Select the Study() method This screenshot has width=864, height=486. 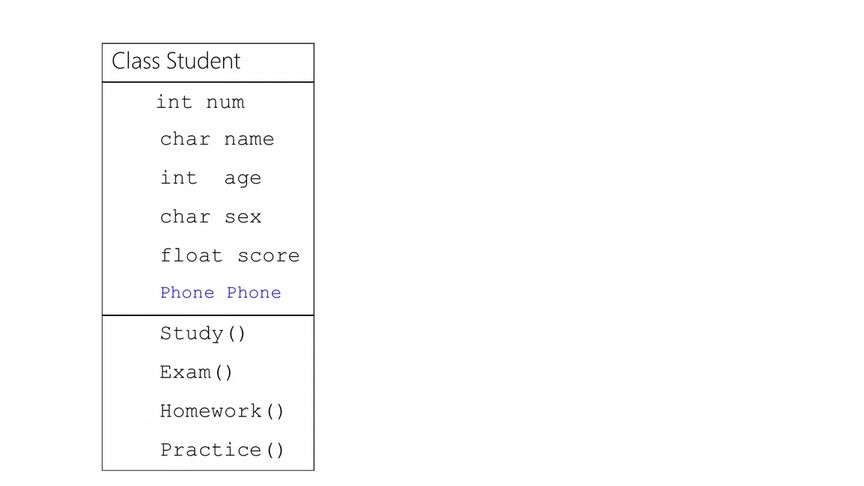tap(203, 333)
